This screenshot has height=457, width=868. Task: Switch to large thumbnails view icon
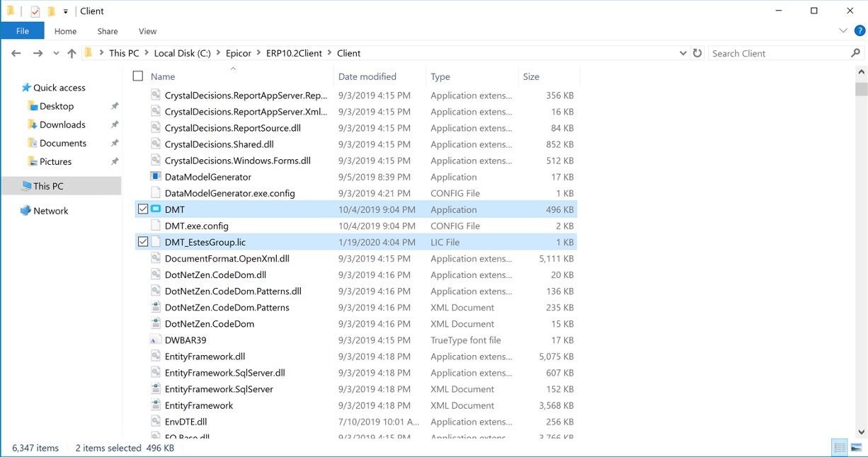tap(856, 447)
